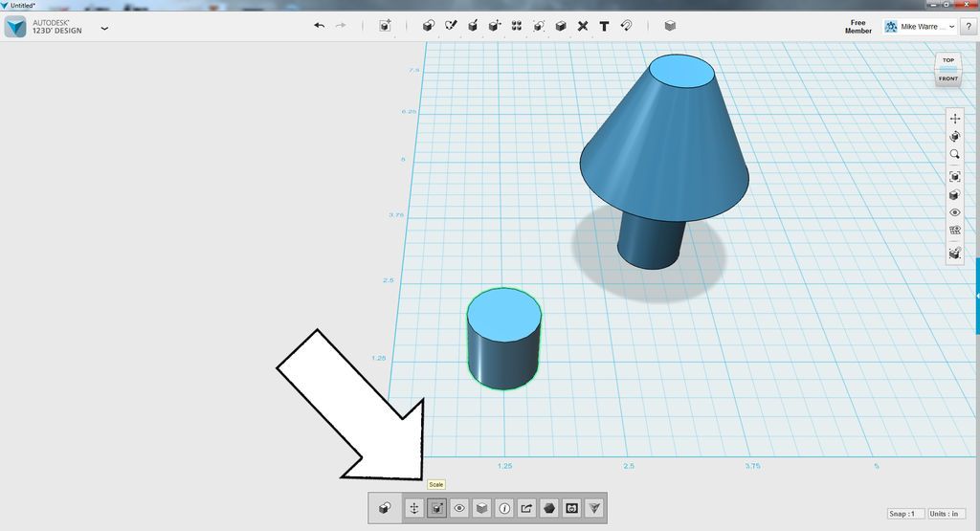Toggle grid display icon in navigation bar

point(954,230)
